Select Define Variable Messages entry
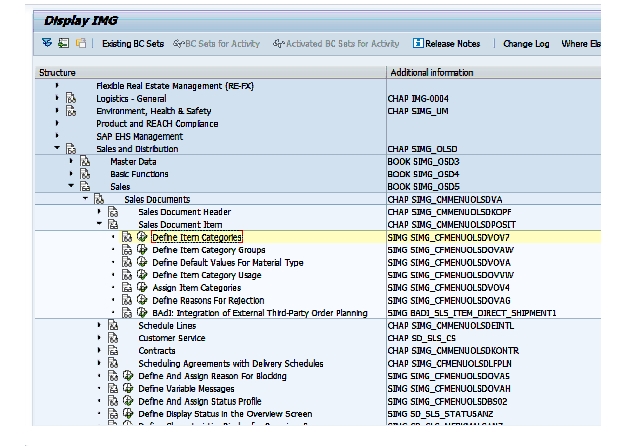The width and height of the screenshot is (625, 446). click(186, 389)
